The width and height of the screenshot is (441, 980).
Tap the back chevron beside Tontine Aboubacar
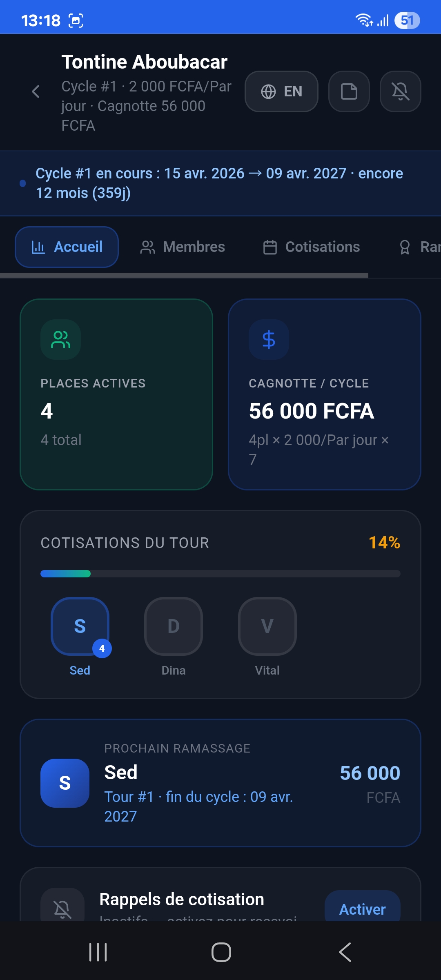(36, 91)
